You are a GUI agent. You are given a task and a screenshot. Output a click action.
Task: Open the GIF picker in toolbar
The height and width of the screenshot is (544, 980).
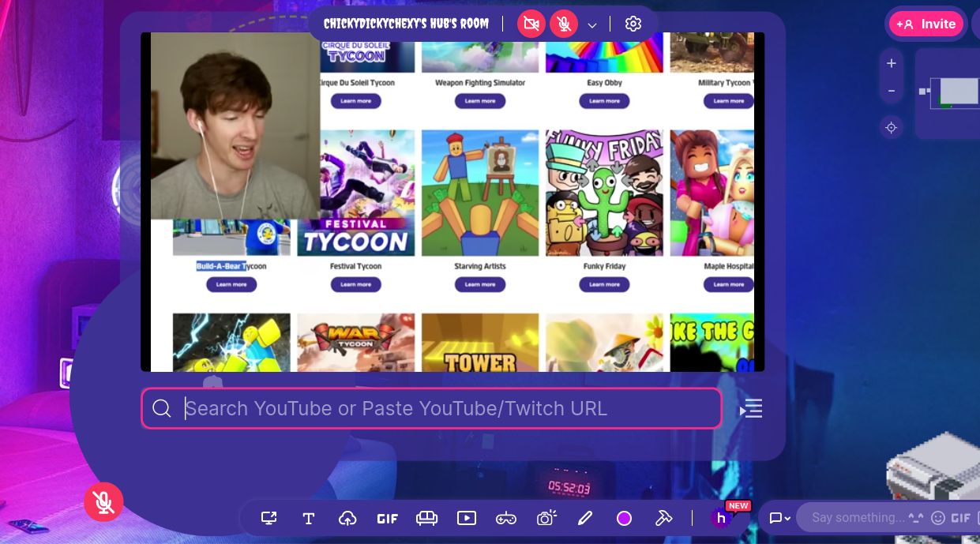click(x=387, y=519)
